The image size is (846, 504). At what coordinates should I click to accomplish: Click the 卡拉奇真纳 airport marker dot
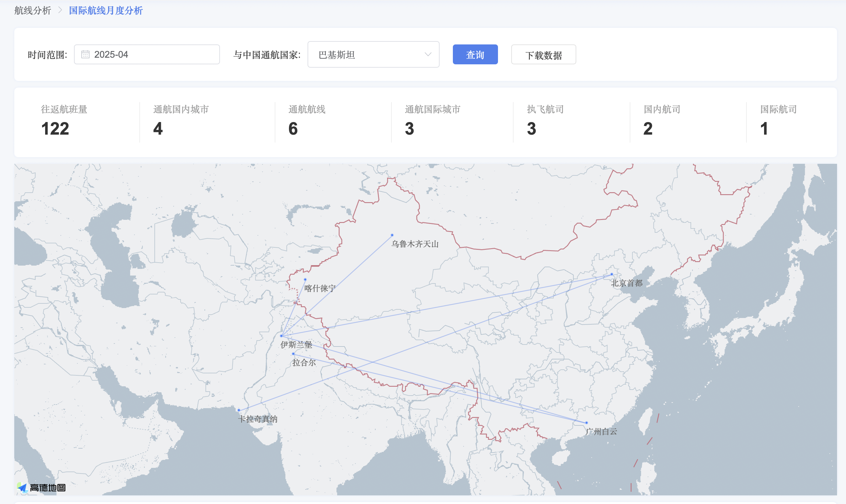(239, 410)
